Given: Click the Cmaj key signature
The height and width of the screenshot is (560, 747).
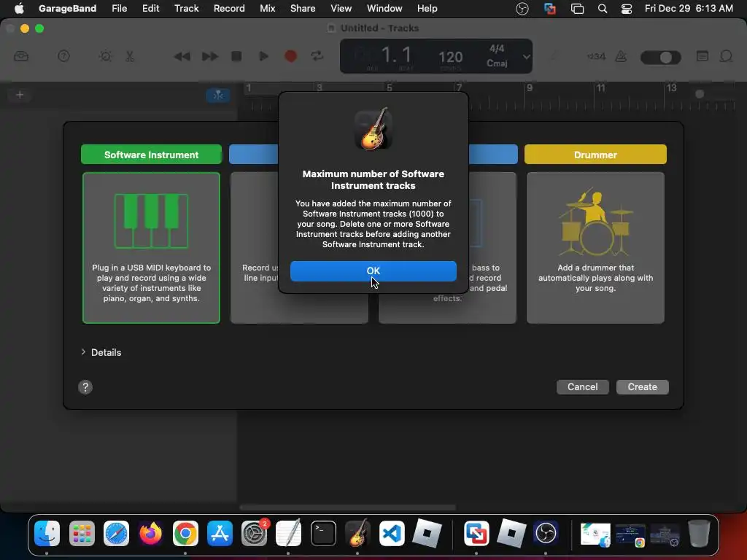Looking at the screenshot, I should [x=497, y=63].
